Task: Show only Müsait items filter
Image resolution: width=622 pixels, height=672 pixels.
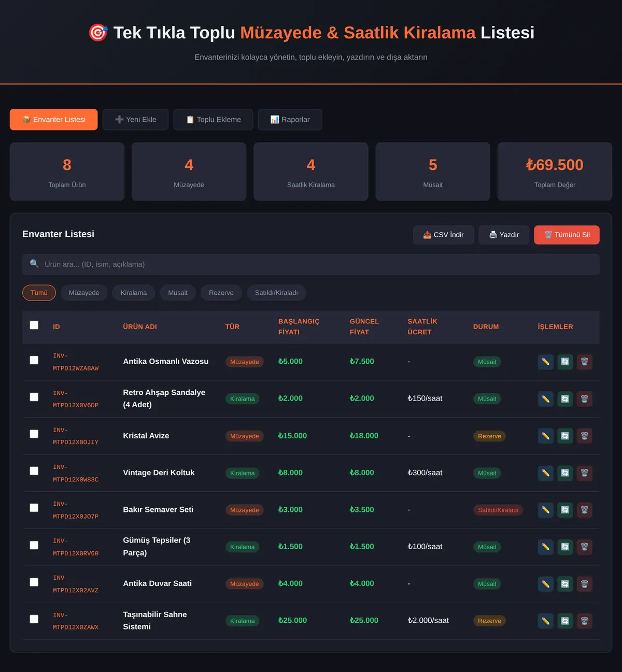Action: [x=178, y=293]
